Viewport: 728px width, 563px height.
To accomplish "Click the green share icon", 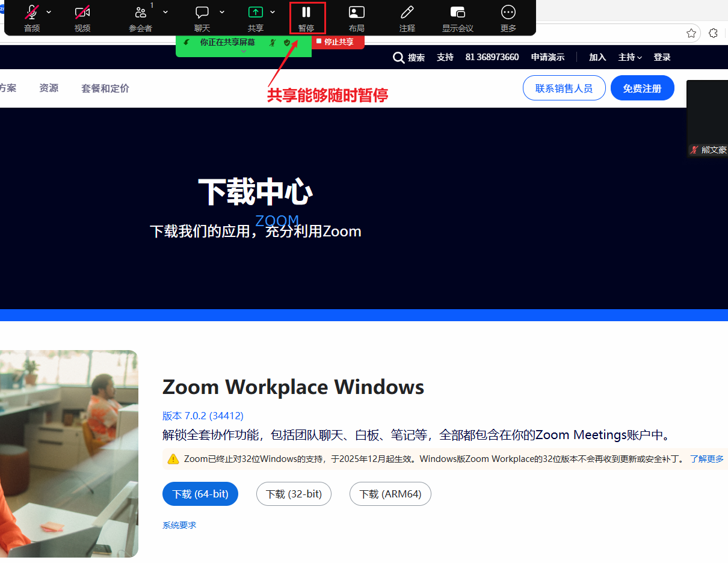I will (x=256, y=13).
